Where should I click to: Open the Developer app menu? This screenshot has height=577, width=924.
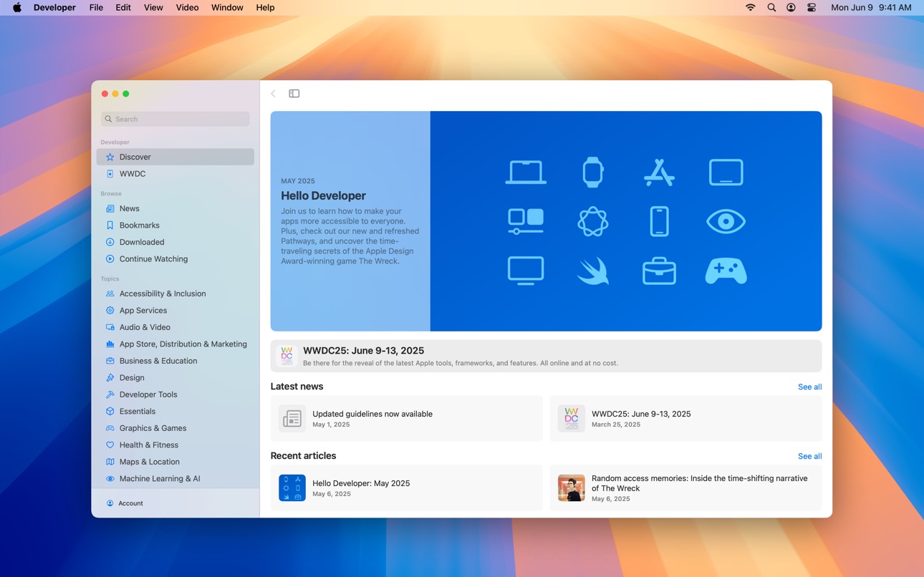pyautogui.click(x=54, y=7)
